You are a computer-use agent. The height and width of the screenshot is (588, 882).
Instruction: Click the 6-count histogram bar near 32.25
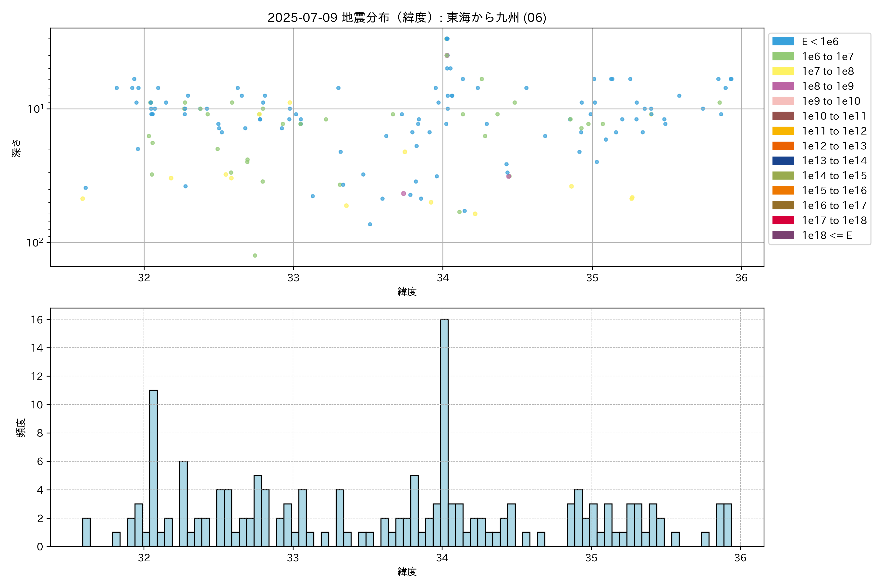point(183,504)
